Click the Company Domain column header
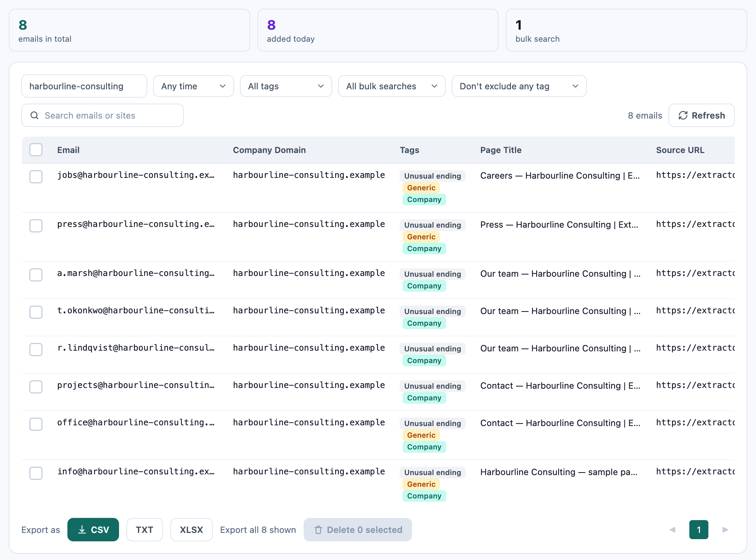 coord(269,150)
